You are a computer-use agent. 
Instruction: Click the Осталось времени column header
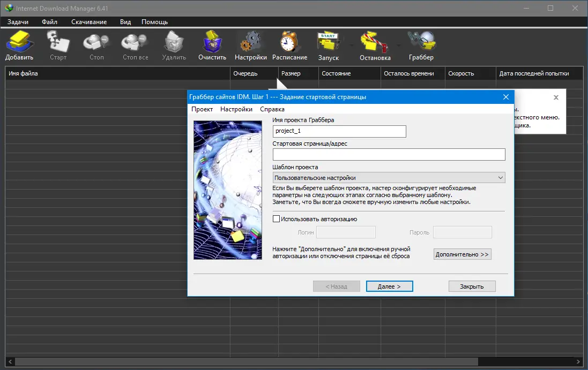tap(413, 73)
